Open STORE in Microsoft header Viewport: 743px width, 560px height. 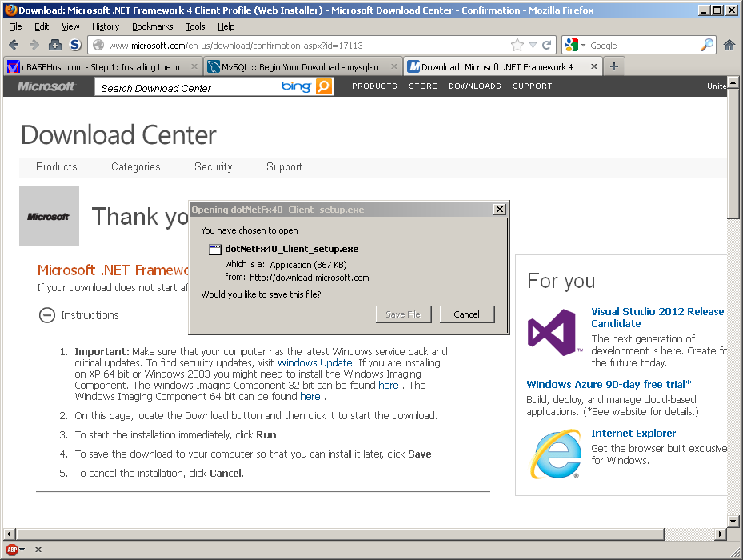(x=423, y=86)
